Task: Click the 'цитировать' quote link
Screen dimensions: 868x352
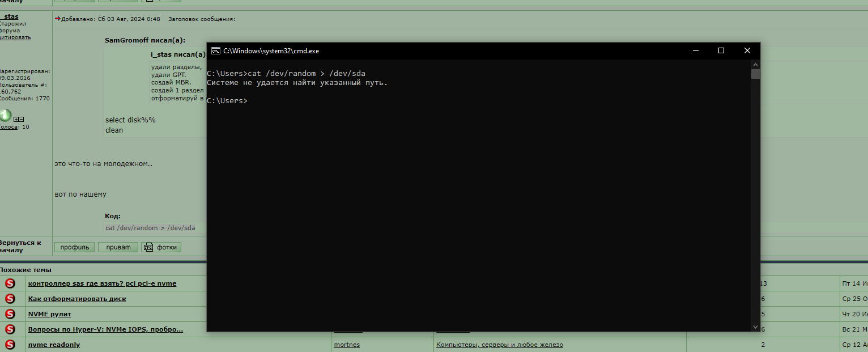Action: point(15,37)
